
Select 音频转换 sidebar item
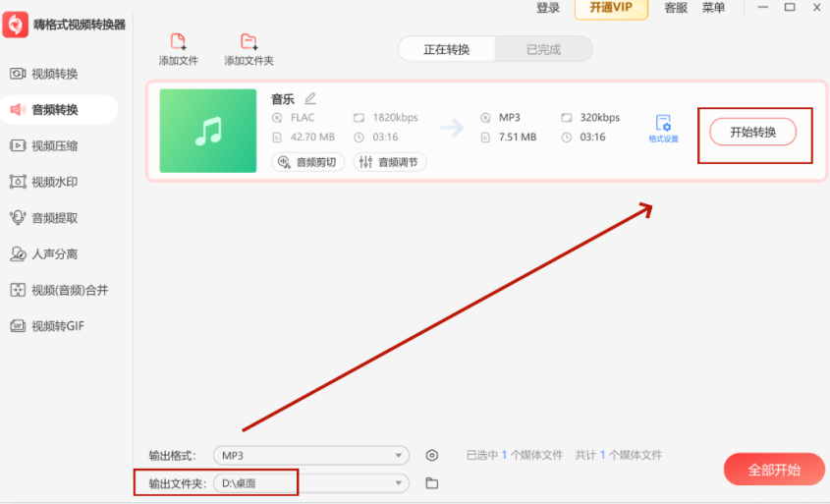pos(59,110)
